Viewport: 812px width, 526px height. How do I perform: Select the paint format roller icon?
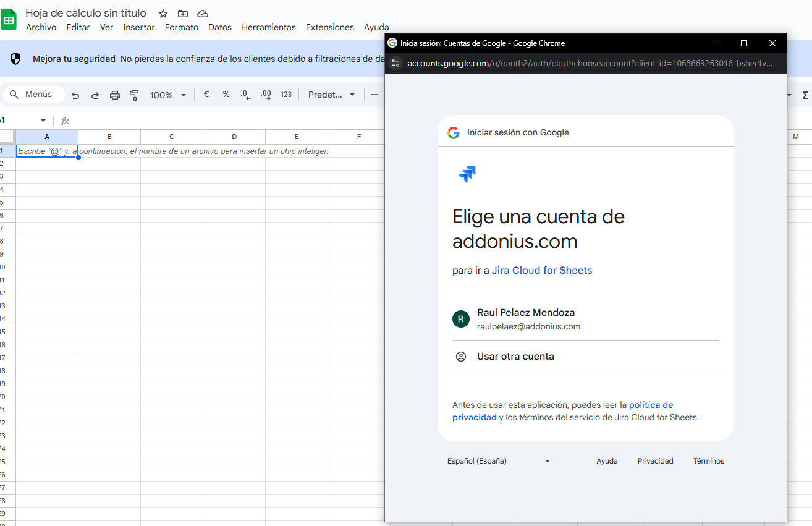tap(134, 95)
